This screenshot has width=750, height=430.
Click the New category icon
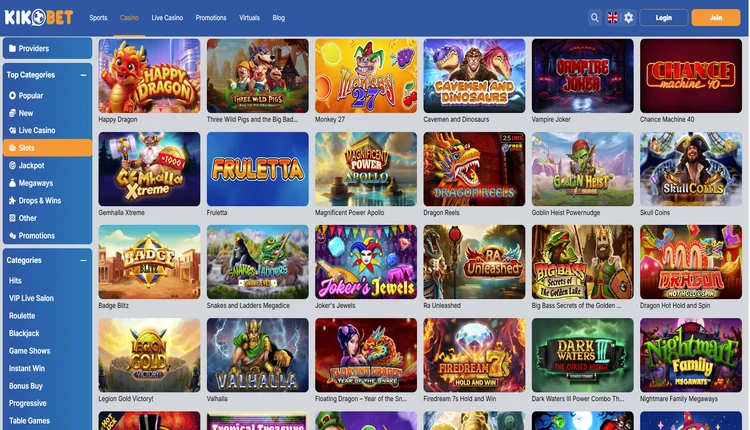pyautogui.click(x=12, y=113)
